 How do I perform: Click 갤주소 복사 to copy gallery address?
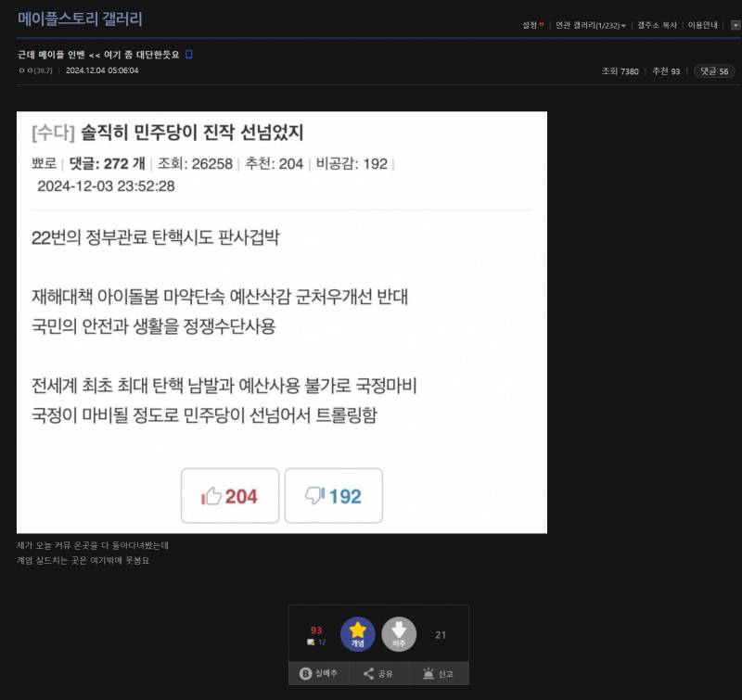657,25
